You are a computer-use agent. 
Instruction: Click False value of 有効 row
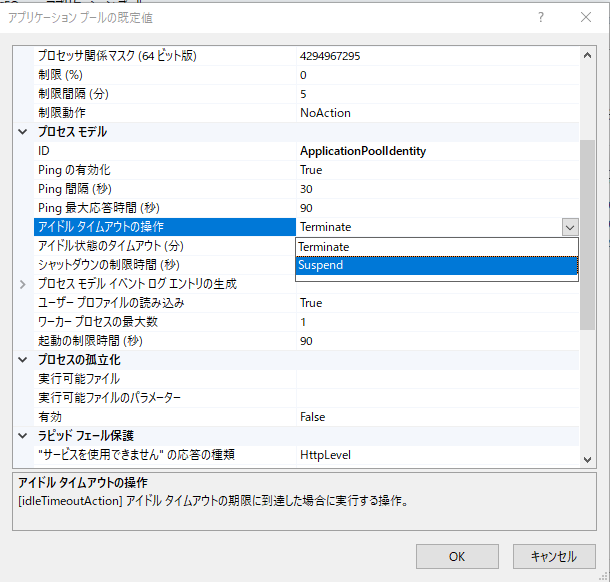point(312,417)
